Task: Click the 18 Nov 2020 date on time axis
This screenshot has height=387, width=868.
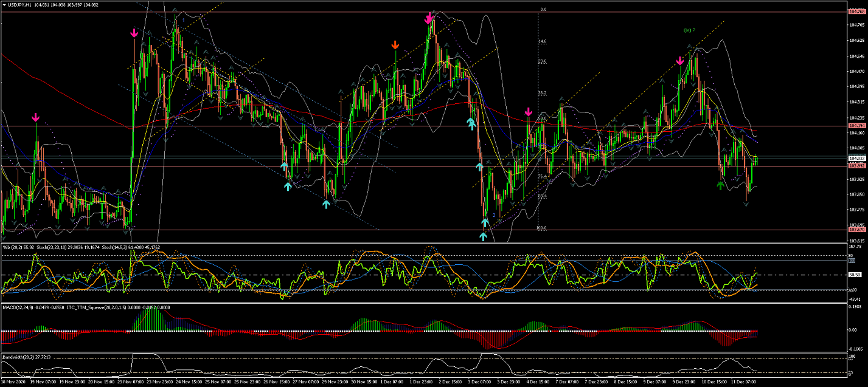Action: pyautogui.click(x=13, y=383)
